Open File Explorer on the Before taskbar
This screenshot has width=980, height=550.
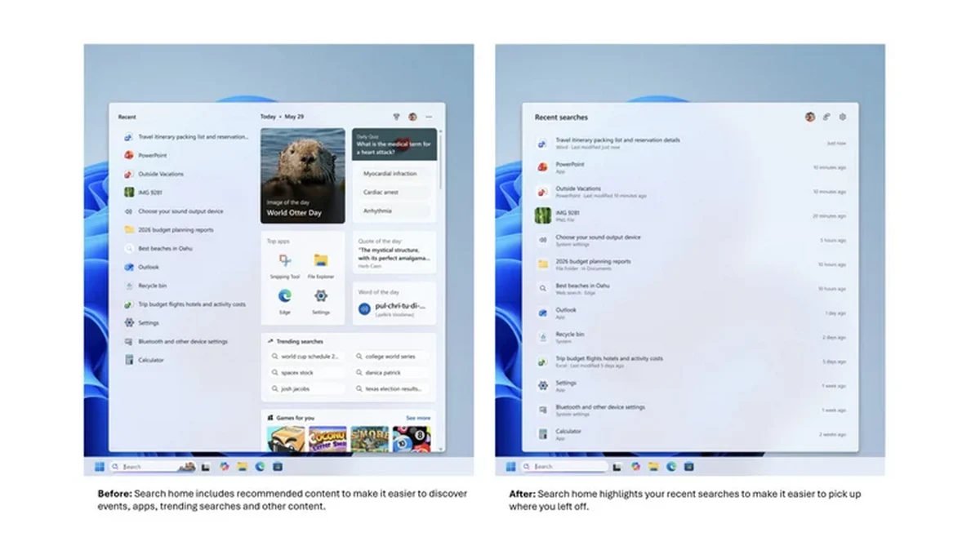(x=242, y=467)
